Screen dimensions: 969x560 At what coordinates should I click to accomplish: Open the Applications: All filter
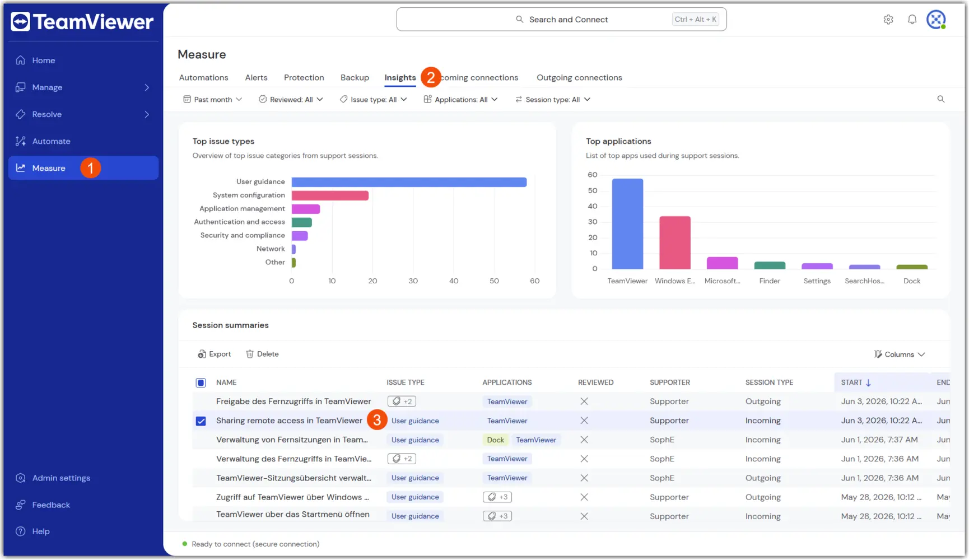point(460,99)
